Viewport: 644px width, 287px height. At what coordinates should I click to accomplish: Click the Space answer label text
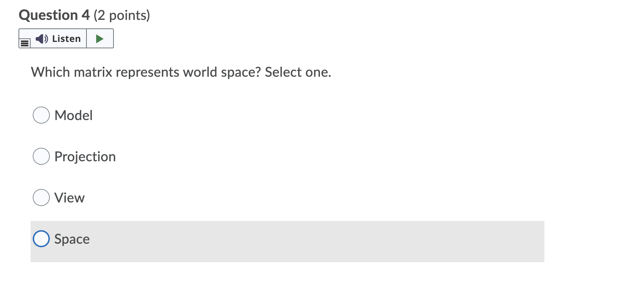pos(72,239)
